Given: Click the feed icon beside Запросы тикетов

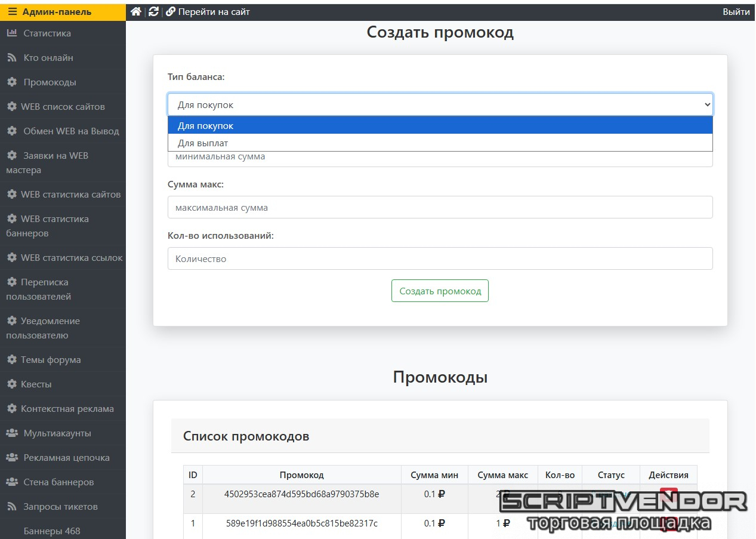Looking at the screenshot, I should [x=12, y=507].
